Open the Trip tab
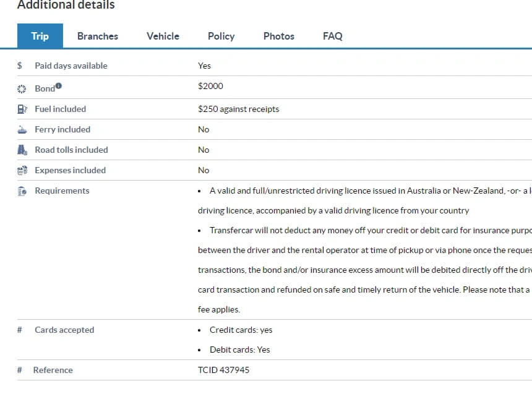The image size is (532, 399). [x=40, y=36]
